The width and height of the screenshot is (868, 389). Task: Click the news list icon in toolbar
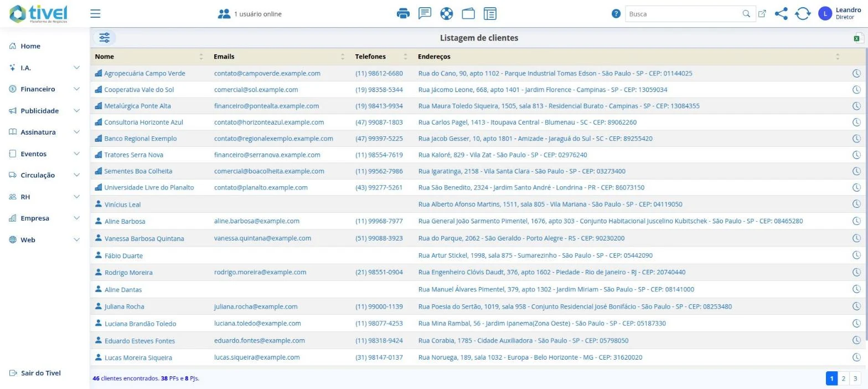point(490,13)
